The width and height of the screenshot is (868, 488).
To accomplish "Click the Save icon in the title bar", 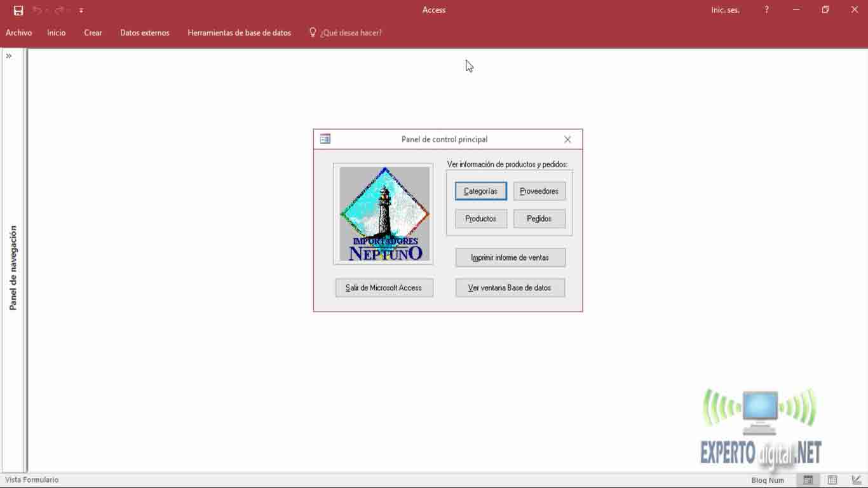I will (18, 10).
